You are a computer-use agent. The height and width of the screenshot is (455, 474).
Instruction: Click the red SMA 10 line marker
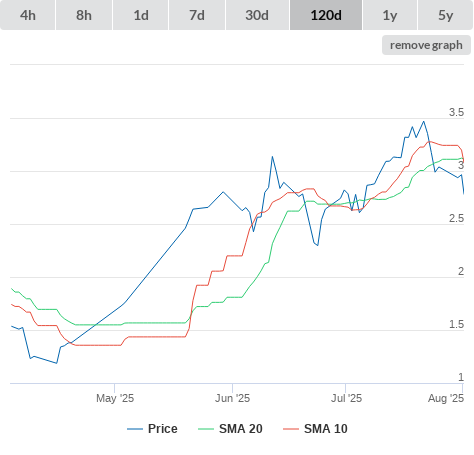(291, 429)
